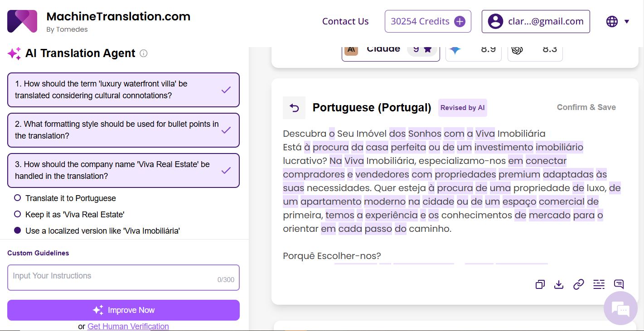The height and width of the screenshot is (331, 644).
Task: Choose the 'Viva Imobiliária' localized option
Action: point(18,230)
